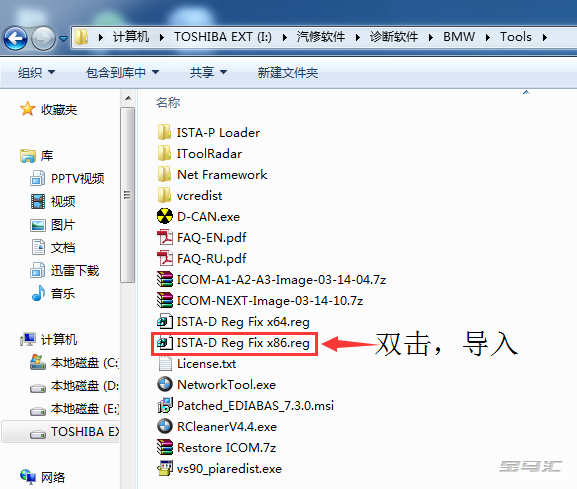Click the back navigation arrow button

(x=15, y=38)
